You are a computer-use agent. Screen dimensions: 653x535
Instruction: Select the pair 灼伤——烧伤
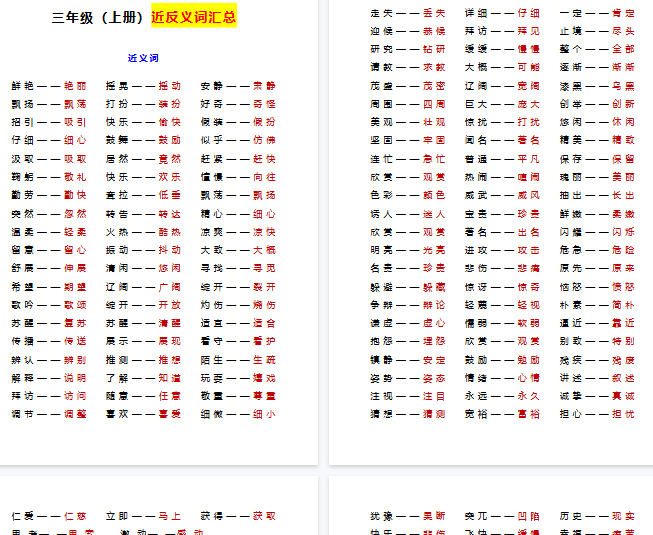click(x=238, y=305)
